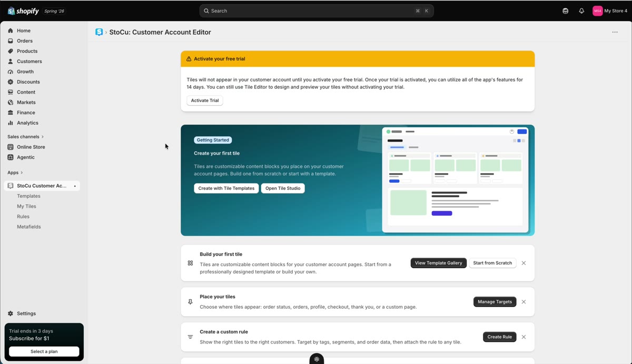Click the MS4 store avatar
The height and width of the screenshot is (364, 632).
tap(597, 11)
